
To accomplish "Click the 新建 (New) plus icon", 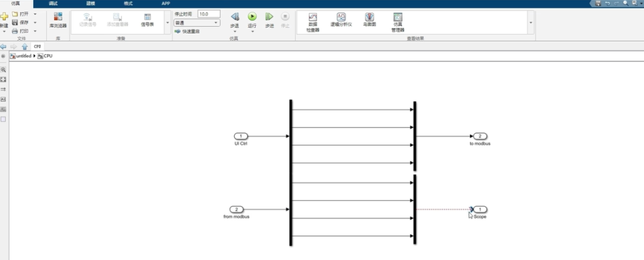I will 4,17.
